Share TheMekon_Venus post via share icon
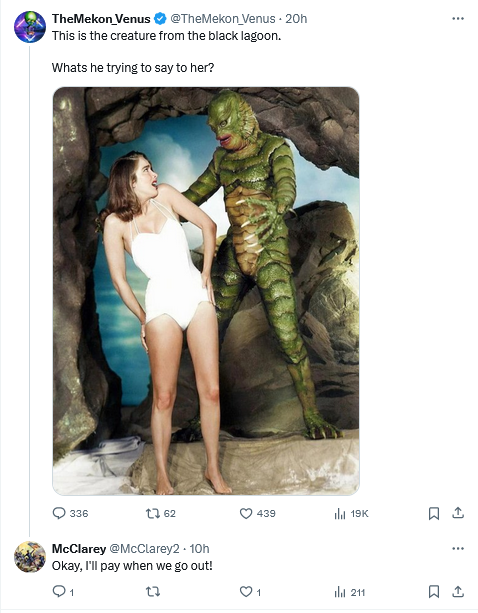The image size is (478, 613). 458,513
